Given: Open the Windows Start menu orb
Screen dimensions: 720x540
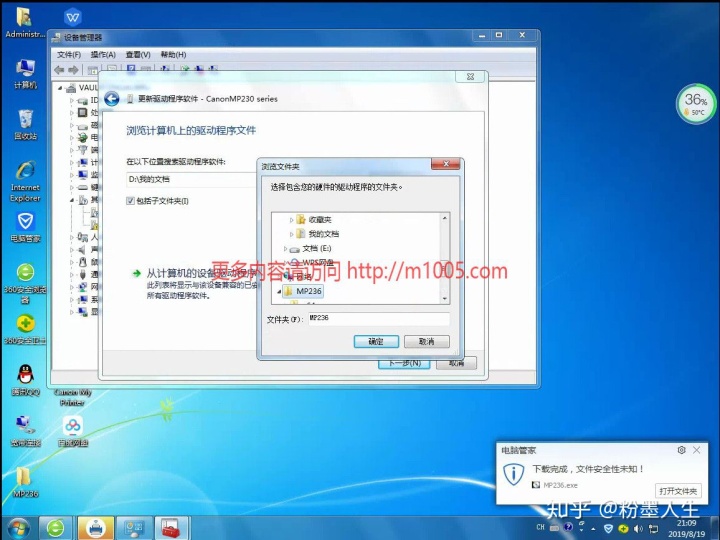Looking at the screenshot, I should click(17, 528).
